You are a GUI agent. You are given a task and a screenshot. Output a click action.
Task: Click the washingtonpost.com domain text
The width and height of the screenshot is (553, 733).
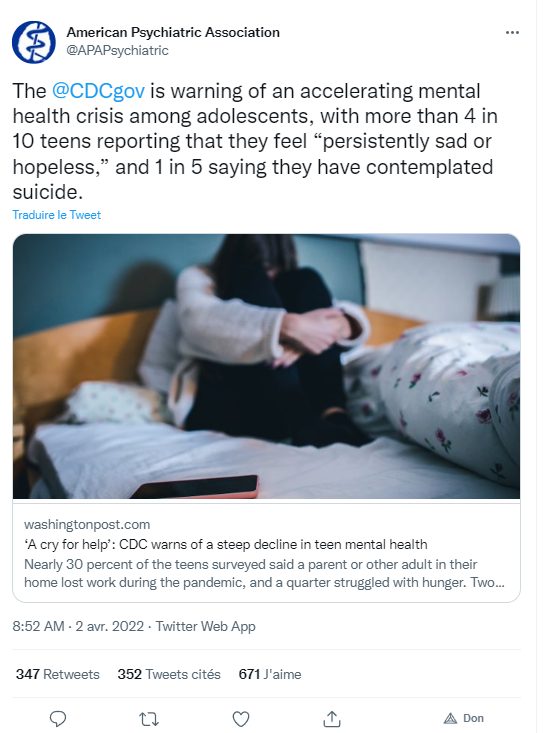click(x=87, y=524)
